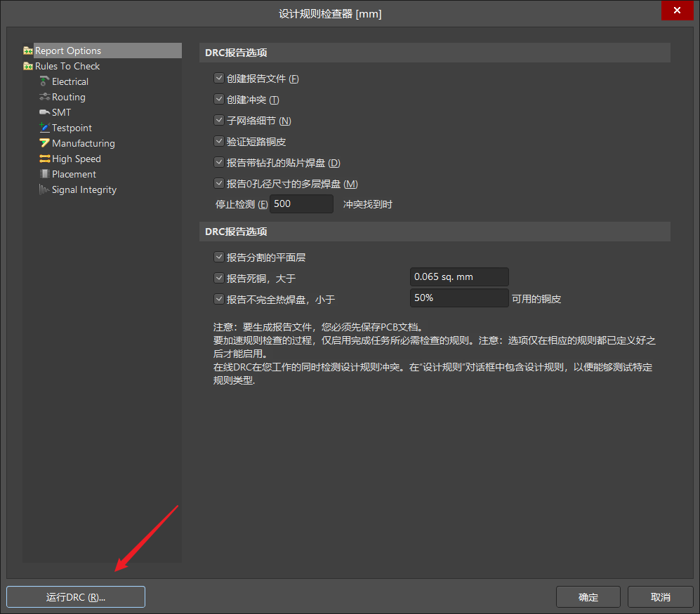The image size is (700, 614).
Task: Click the 停止检测 field showing 500
Action: [301, 204]
